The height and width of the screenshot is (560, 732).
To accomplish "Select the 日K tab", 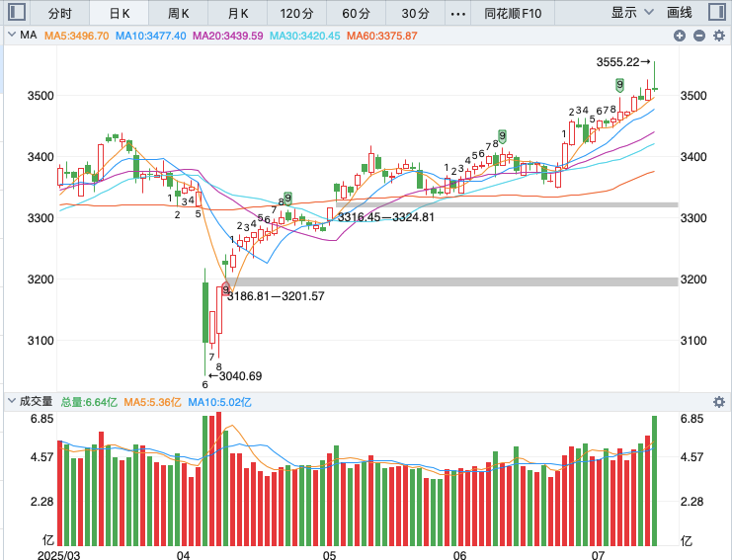I will 120,13.
